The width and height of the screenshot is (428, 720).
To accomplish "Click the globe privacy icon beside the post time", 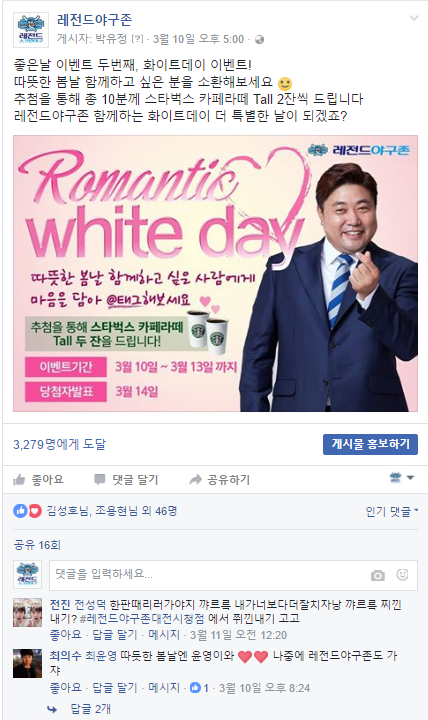I will (259, 39).
